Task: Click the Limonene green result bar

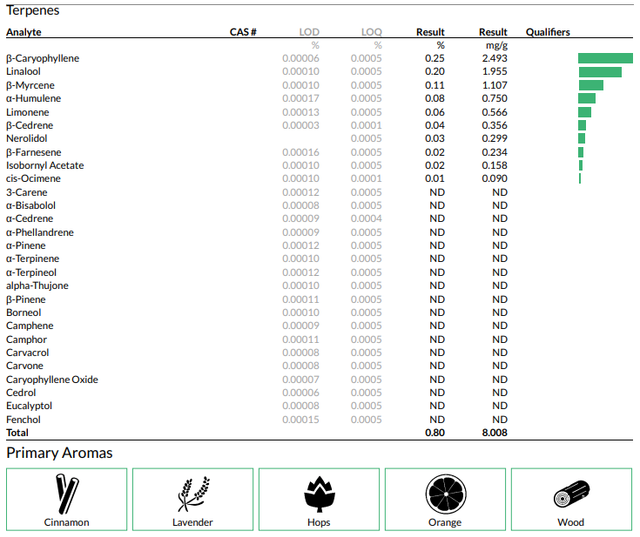Action: 584,112
